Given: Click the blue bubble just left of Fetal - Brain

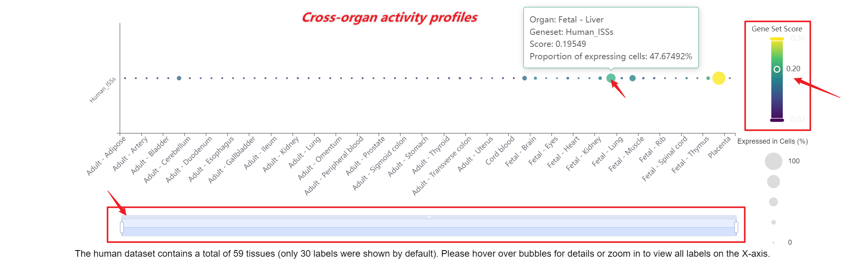Looking at the screenshot, I should point(524,78).
